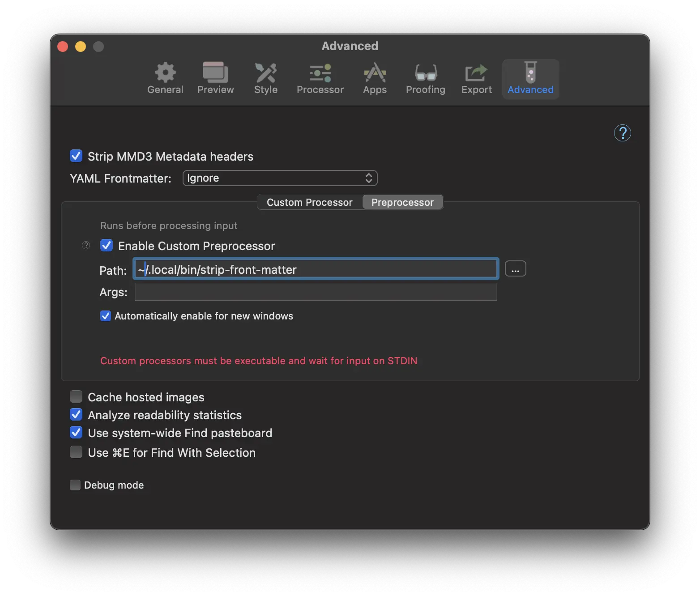Enable Cache hosted images
Screen dimensions: 700x596
tap(76, 397)
